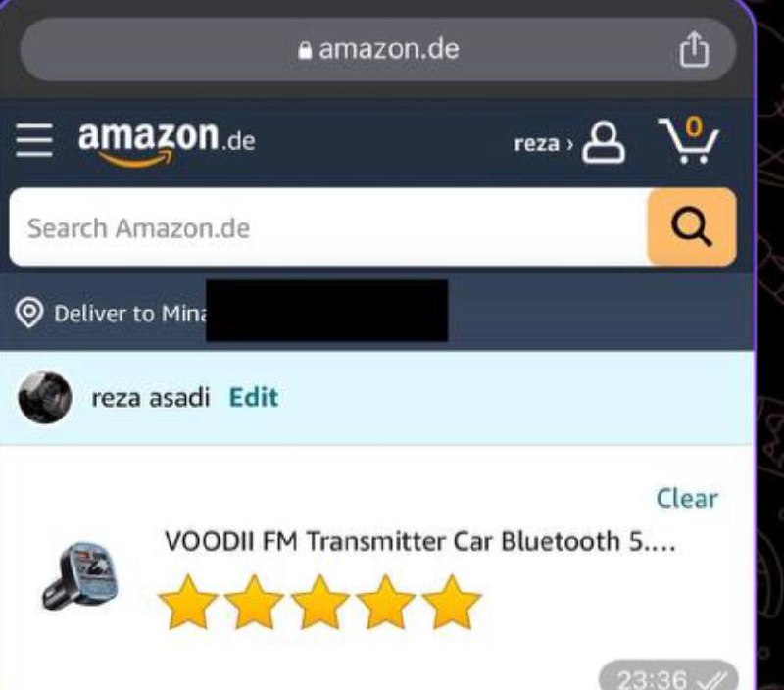Select the fifth star rating
784x690 pixels.
tap(451, 602)
